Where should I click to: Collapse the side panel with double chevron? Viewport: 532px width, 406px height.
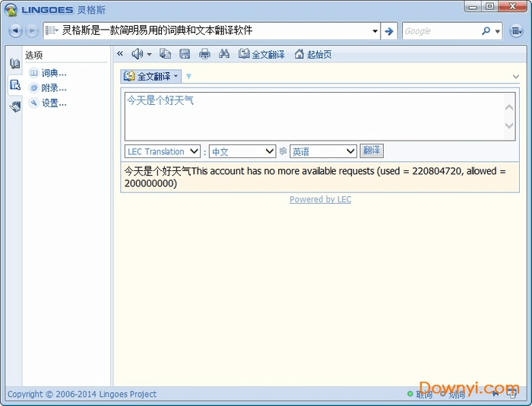[120, 54]
